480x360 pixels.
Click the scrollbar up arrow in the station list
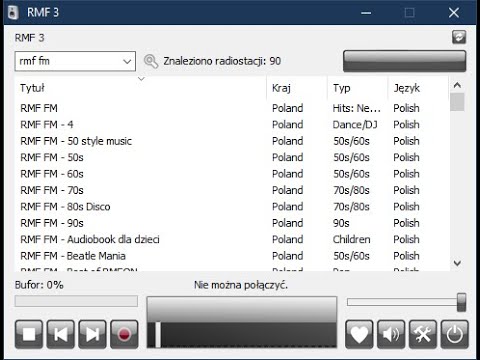click(457, 85)
